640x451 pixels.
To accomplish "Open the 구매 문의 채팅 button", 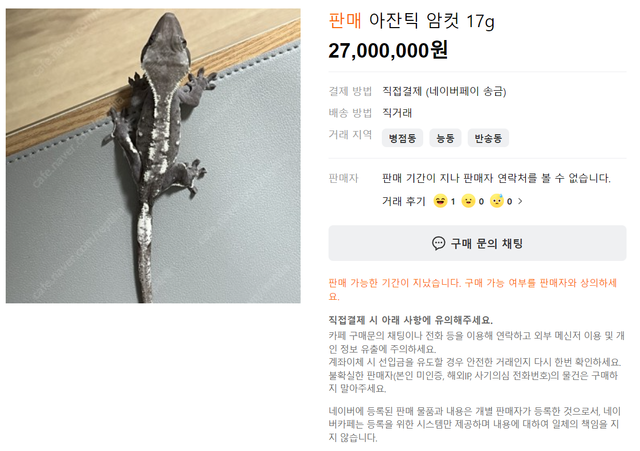I will (x=477, y=243).
